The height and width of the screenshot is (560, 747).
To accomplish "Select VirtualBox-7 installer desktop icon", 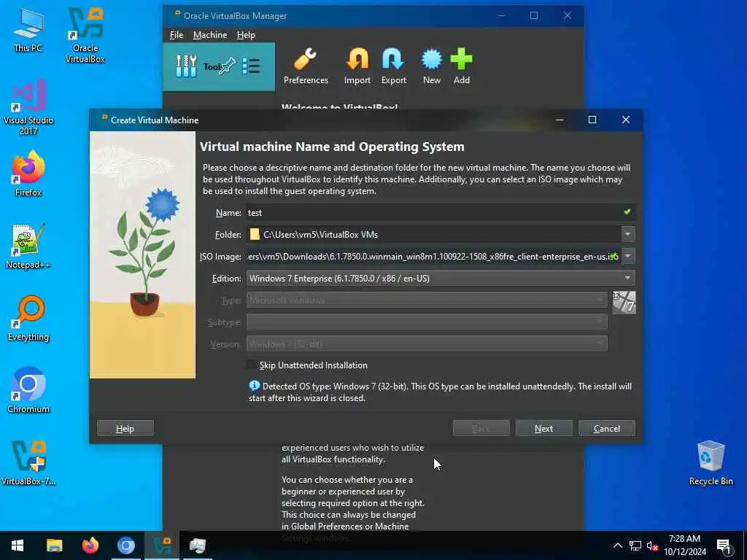I will click(x=28, y=462).
